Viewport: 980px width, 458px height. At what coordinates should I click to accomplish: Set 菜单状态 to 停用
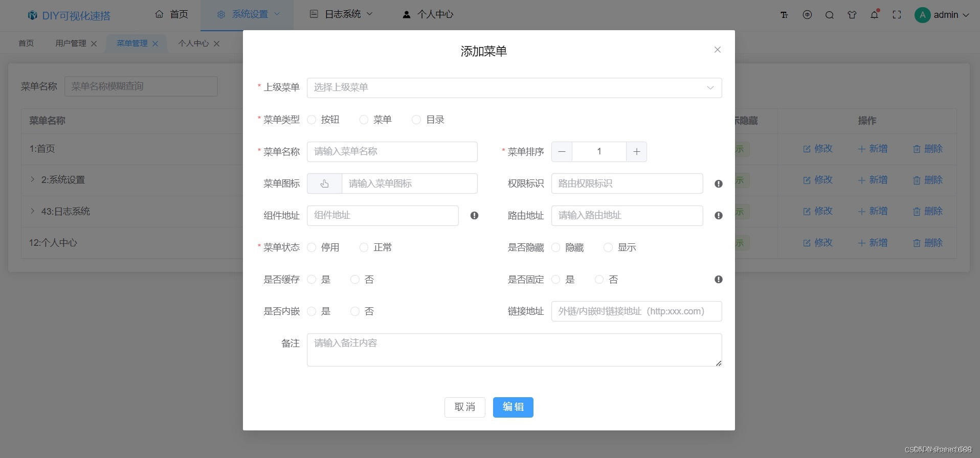coord(311,247)
